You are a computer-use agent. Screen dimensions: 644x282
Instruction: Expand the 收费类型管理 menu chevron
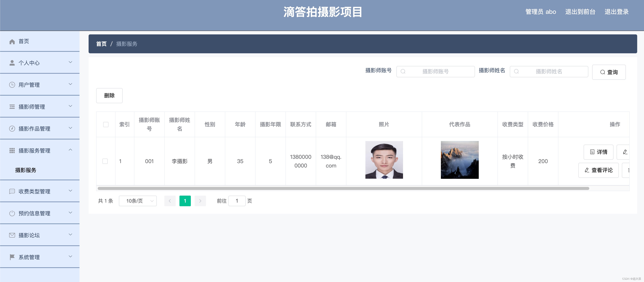70,191
